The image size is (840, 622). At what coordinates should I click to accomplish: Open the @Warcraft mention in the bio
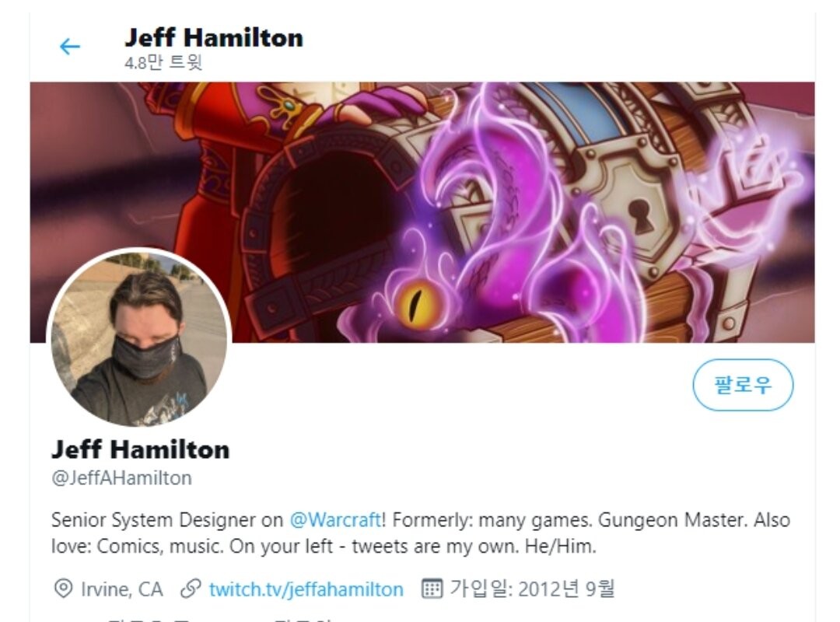(x=335, y=519)
